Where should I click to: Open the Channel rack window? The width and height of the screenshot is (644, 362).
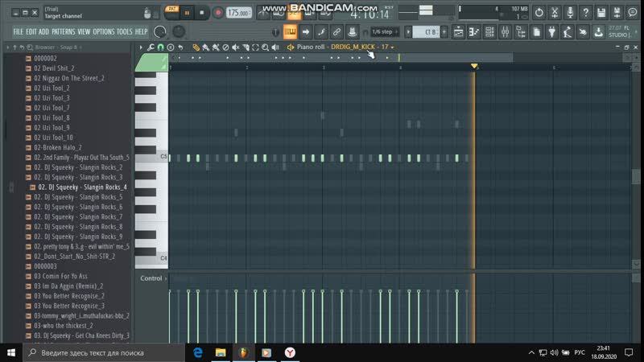[489, 31]
